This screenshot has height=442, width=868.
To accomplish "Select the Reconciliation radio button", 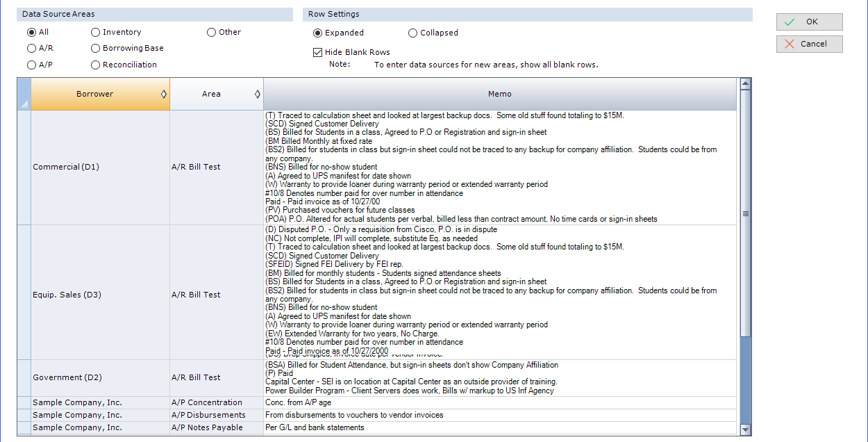I will [96, 65].
